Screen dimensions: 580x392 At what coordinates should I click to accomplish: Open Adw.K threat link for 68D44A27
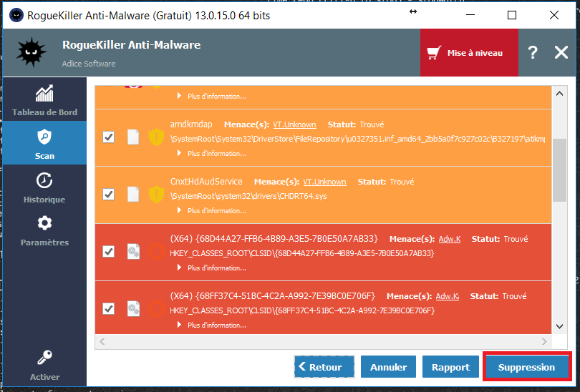(x=450, y=239)
